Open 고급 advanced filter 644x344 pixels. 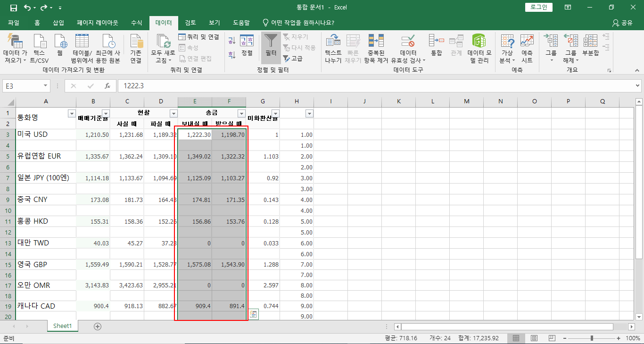click(x=293, y=59)
